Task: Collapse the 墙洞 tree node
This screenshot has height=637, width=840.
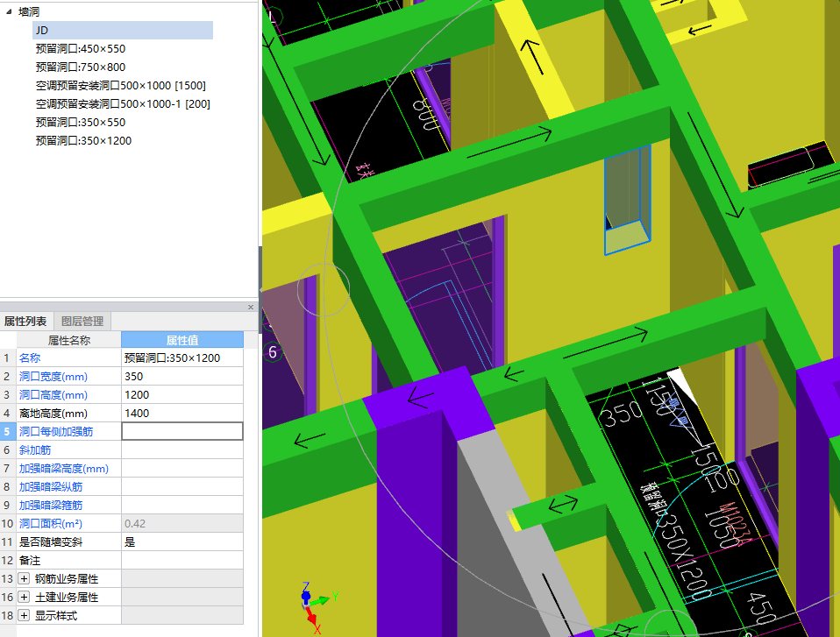Action: (9, 11)
